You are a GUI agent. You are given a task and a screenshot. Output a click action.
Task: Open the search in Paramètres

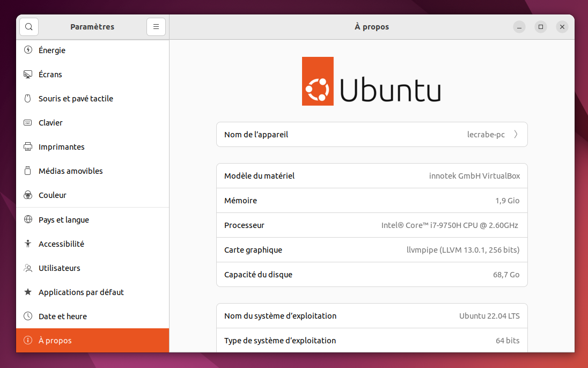(29, 27)
